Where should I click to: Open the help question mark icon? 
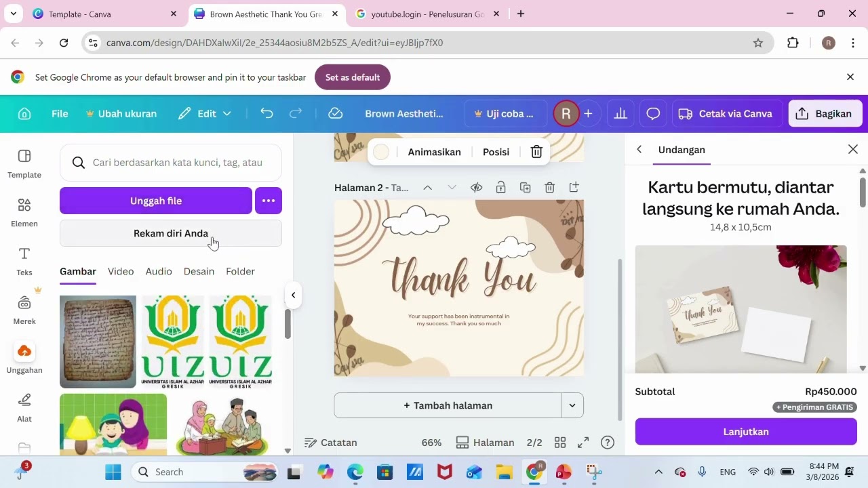pyautogui.click(x=608, y=443)
